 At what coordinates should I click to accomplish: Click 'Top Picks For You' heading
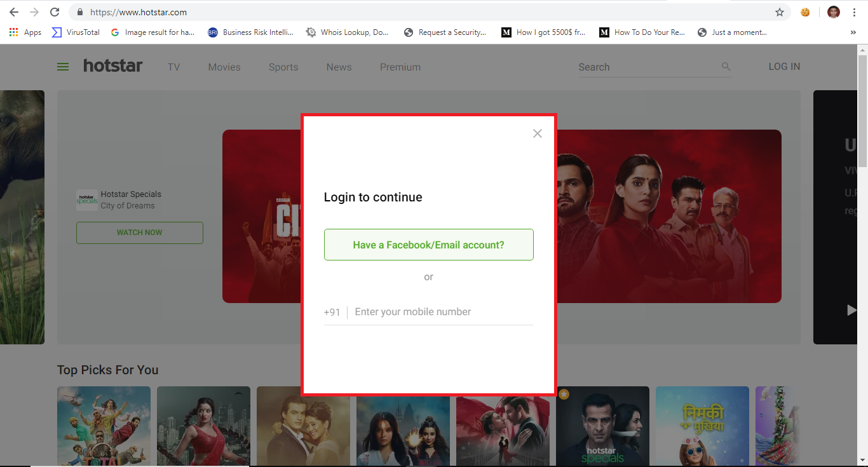[x=107, y=370]
